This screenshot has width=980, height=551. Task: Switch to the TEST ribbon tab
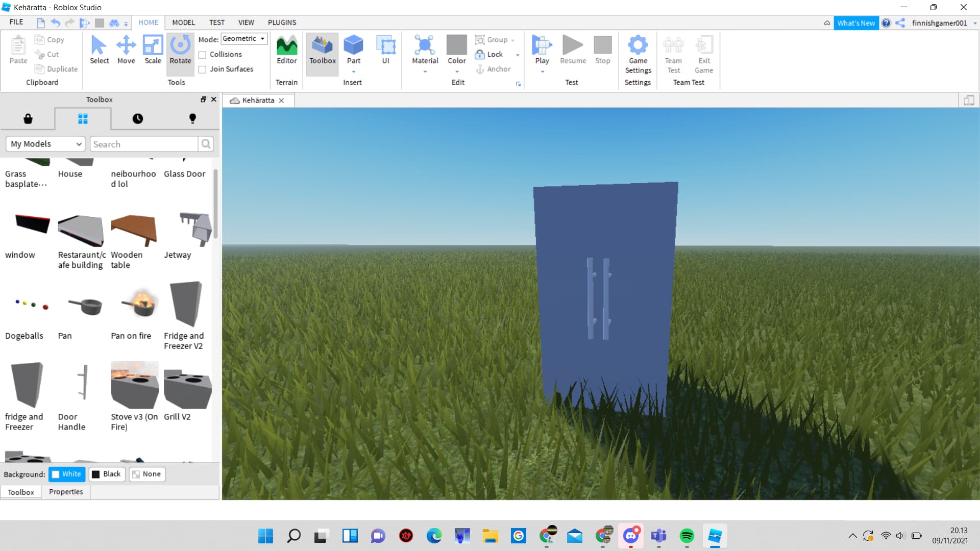[x=216, y=22]
